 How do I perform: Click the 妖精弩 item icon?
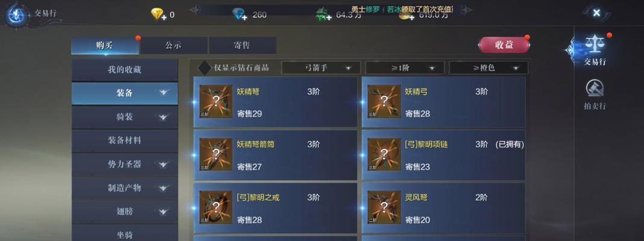[x=216, y=101]
